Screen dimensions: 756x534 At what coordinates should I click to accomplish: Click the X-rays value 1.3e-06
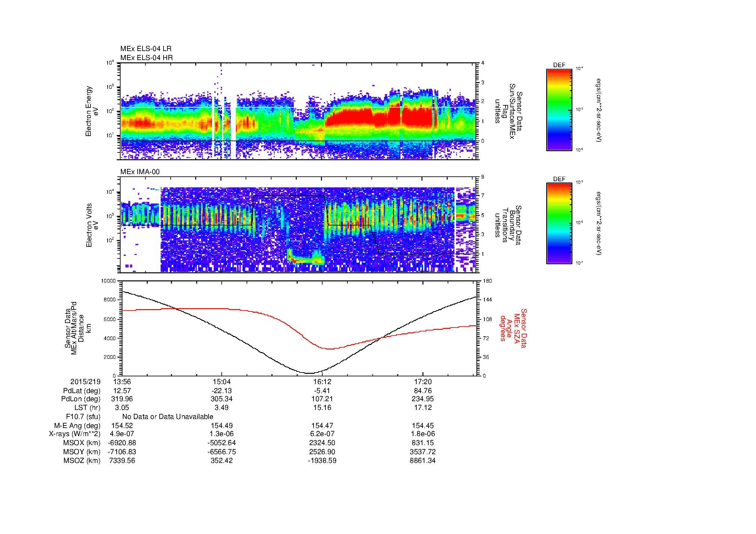coord(222,434)
